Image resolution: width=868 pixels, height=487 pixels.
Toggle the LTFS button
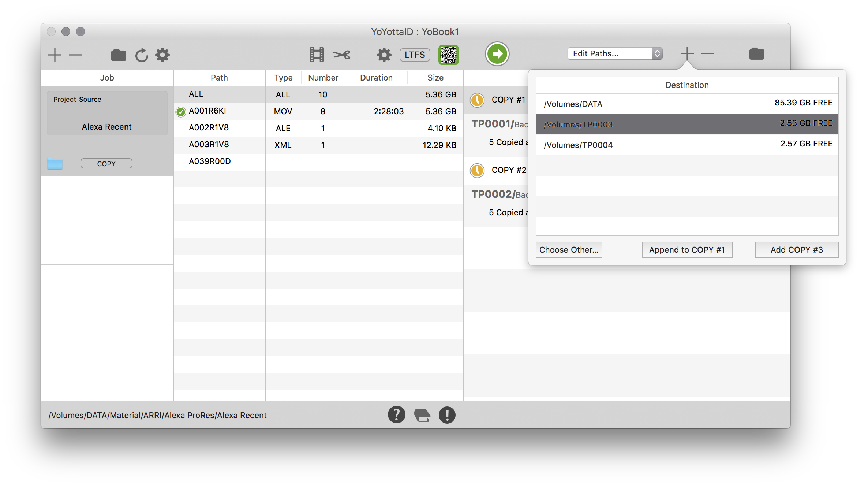[415, 55]
